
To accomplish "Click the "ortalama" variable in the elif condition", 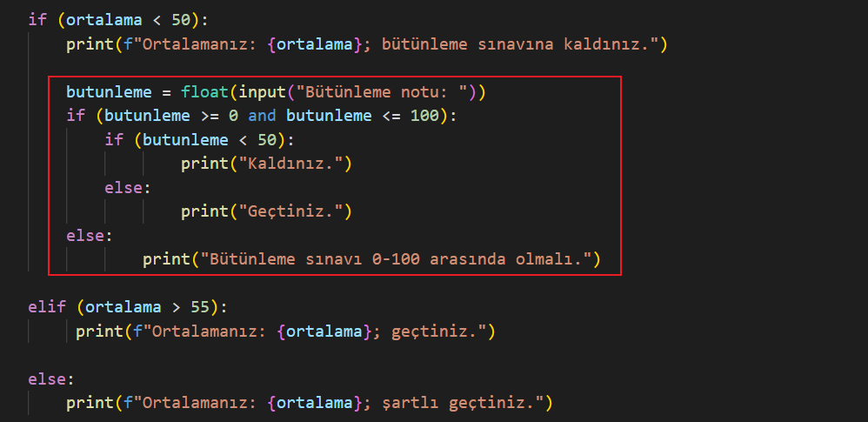I will [124, 306].
